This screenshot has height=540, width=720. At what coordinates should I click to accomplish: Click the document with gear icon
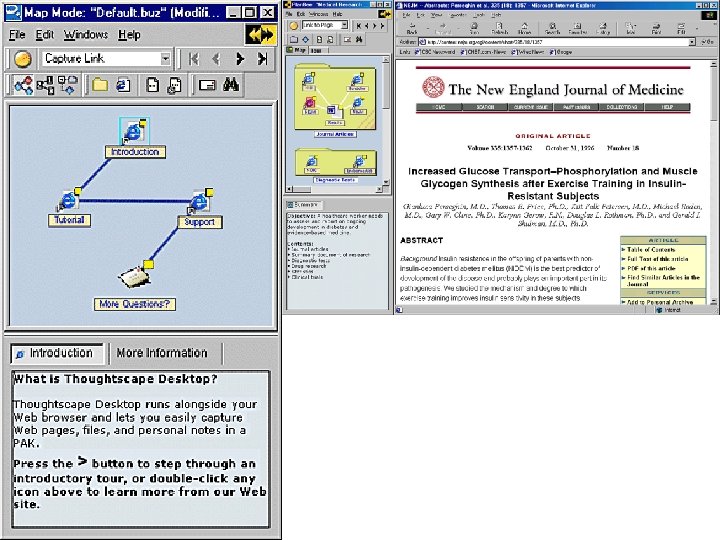coord(174,85)
